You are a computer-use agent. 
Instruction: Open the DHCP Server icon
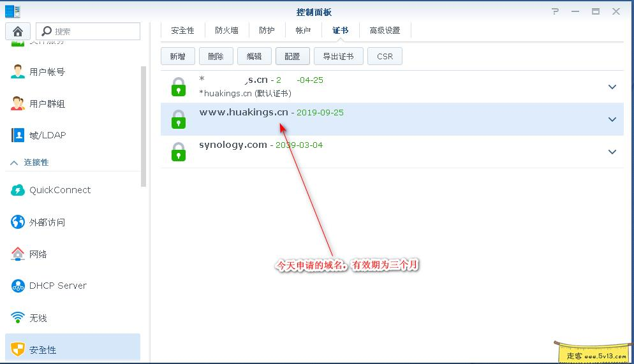pyautogui.click(x=17, y=286)
